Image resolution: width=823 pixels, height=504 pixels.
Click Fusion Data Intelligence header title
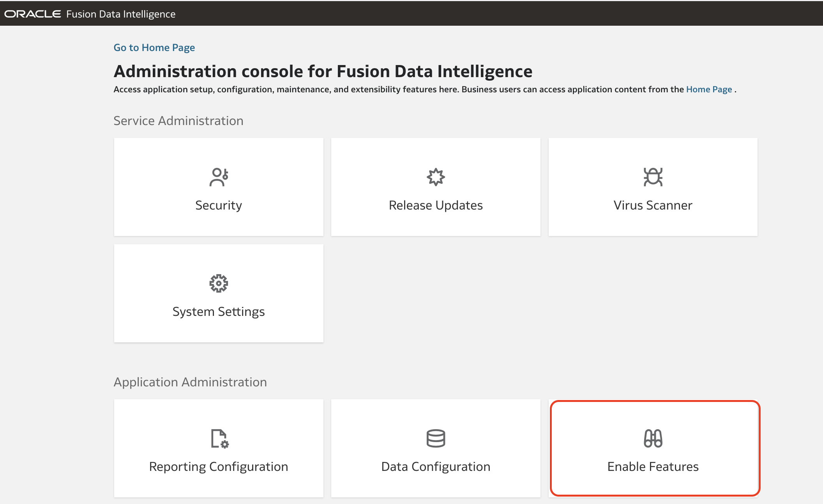(121, 14)
